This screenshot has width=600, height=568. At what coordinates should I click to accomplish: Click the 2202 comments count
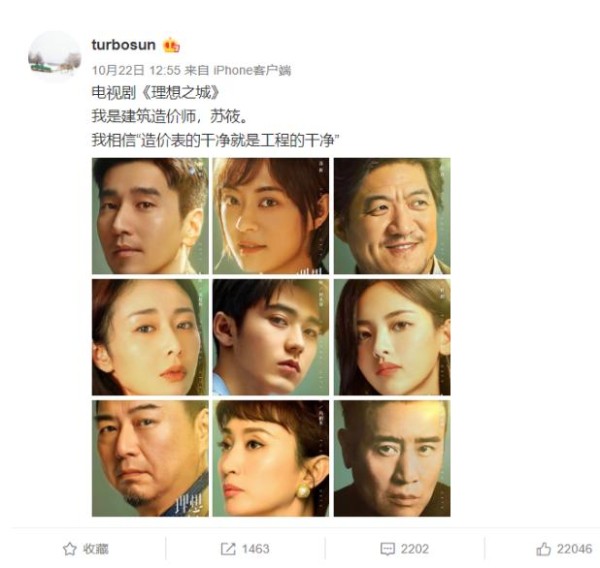(415, 549)
